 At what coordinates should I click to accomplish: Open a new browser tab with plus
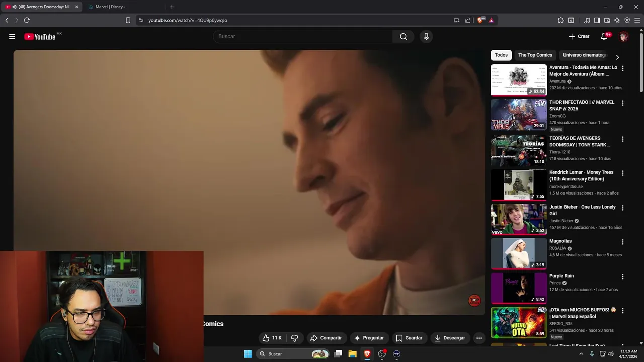(172, 7)
